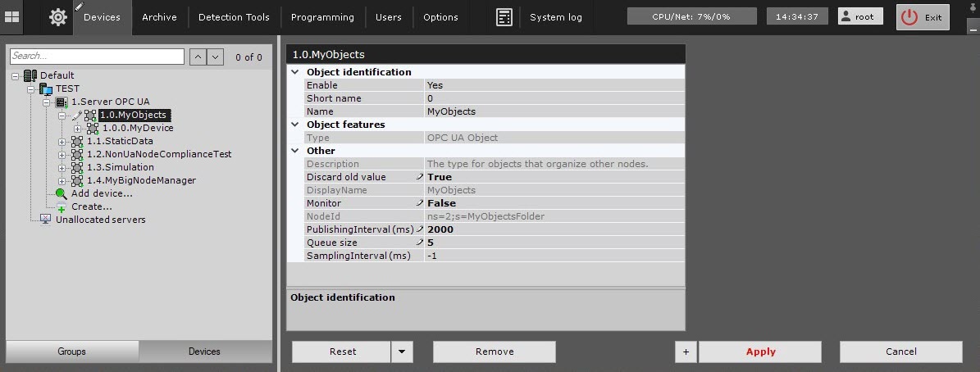The height and width of the screenshot is (372, 980).
Task: Click the System log document icon
Action: (504, 17)
